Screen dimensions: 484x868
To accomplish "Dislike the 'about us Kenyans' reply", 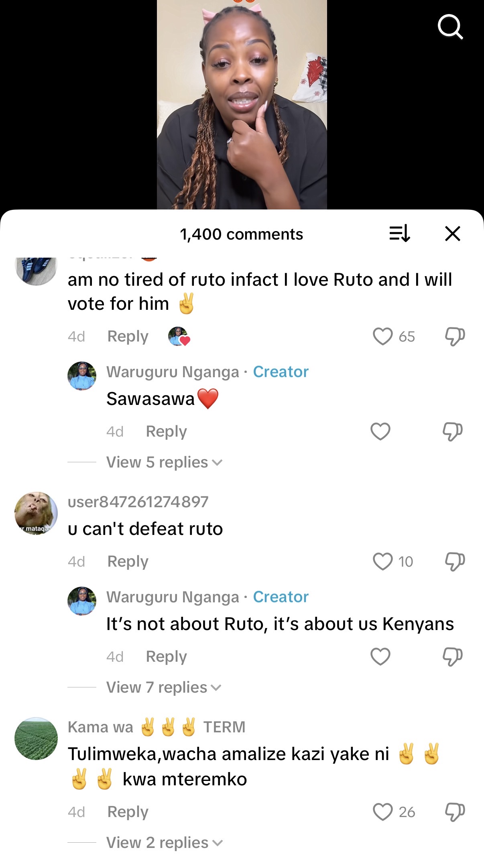I will [452, 657].
